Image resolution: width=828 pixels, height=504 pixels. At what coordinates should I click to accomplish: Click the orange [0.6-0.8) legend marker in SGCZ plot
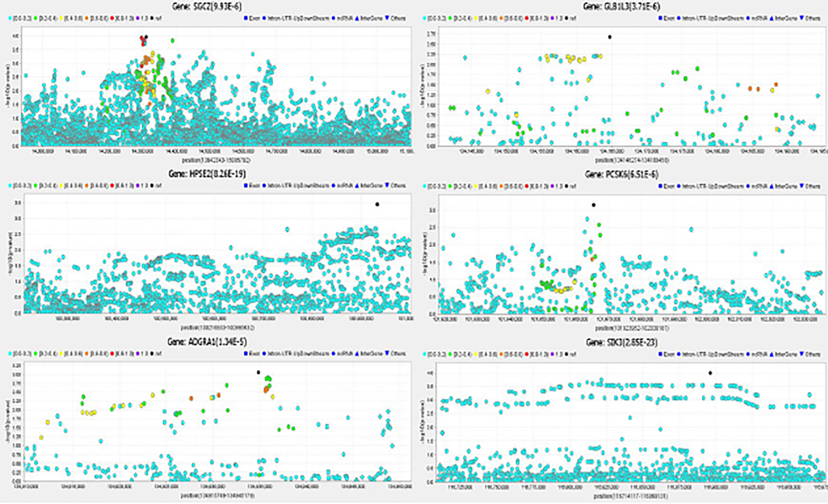(87, 18)
